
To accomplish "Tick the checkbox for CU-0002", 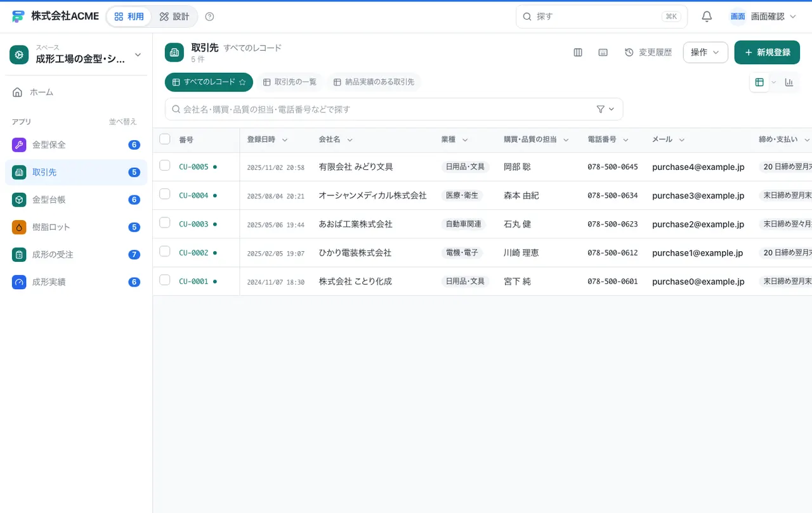I will click(165, 251).
